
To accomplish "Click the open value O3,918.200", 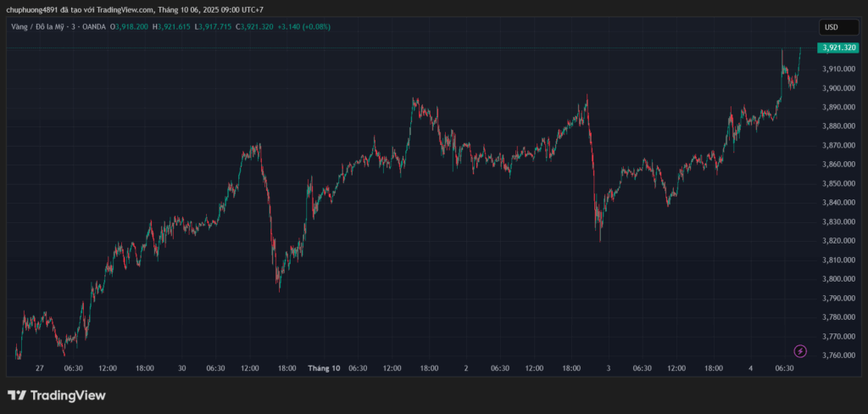I will (130, 27).
